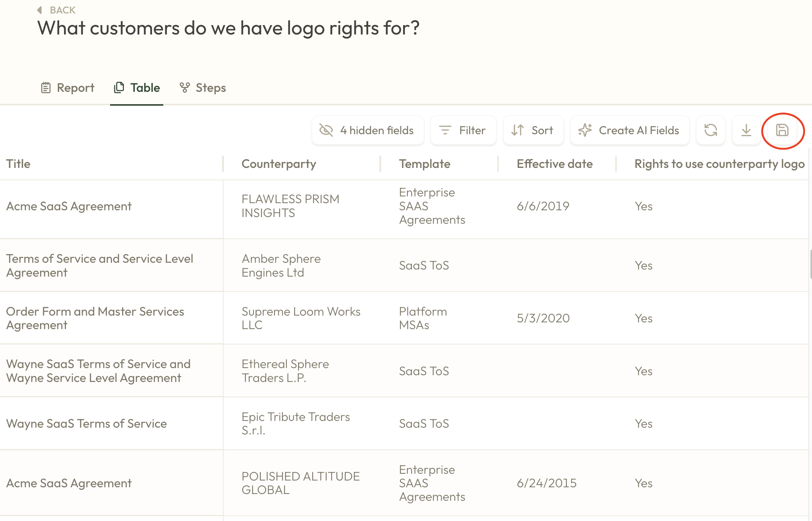
Task: Click Rights to use counterparty logo header
Action: 719,164
